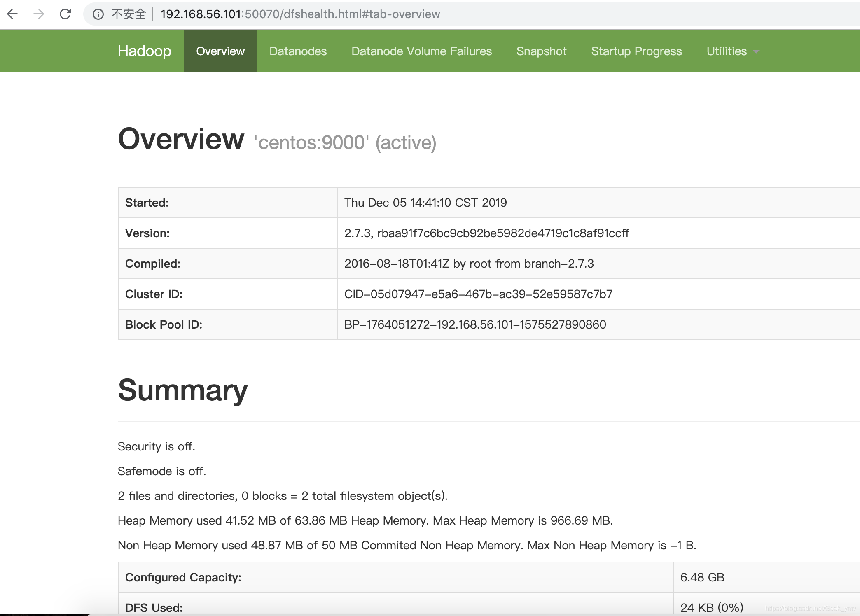Screen dimensions: 860x616
Task: Select the active Overview tab
Action: point(220,51)
